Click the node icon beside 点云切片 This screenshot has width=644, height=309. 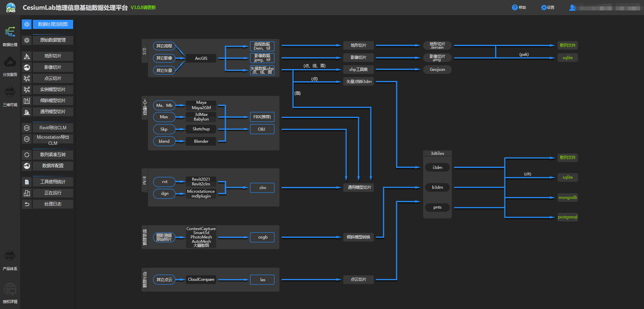(x=27, y=79)
